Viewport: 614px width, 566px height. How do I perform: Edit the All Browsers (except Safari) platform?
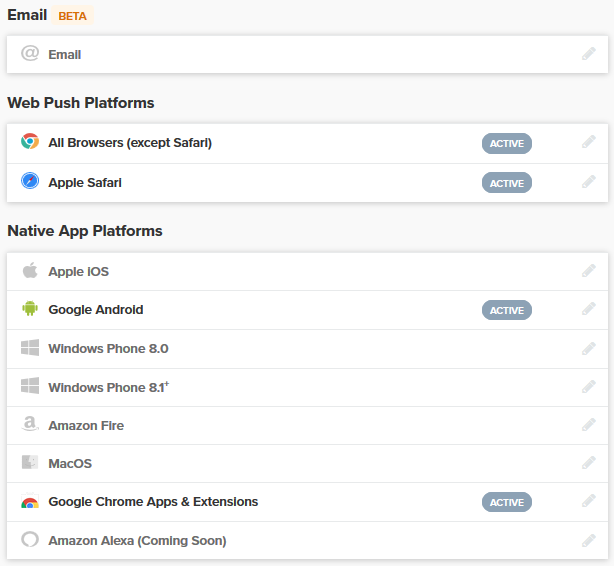589,143
